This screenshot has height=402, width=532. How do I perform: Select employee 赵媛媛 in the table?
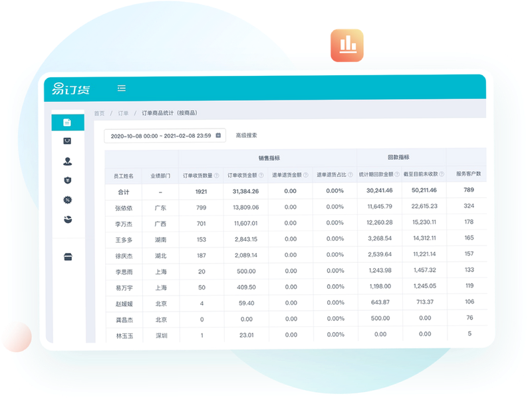coord(124,304)
